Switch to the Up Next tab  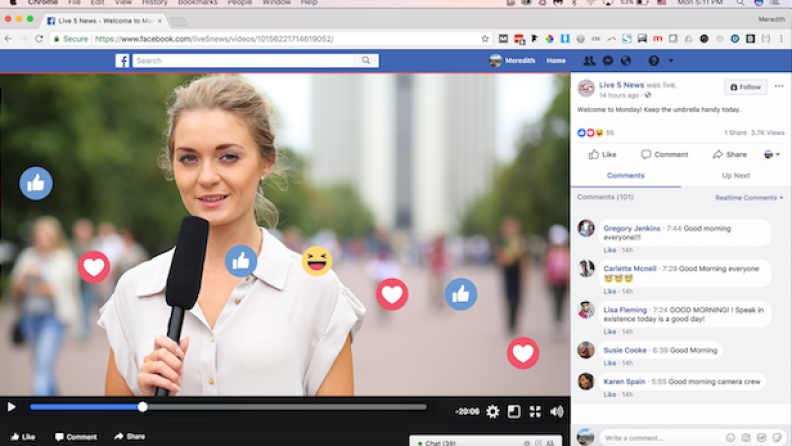(x=735, y=176)
